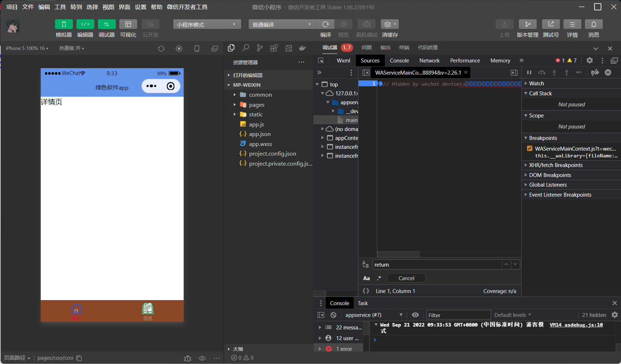The width and height of the screenshot is (621, 364).
Task: Click the simulator phone device icon
Action: (x=197, y=49)
